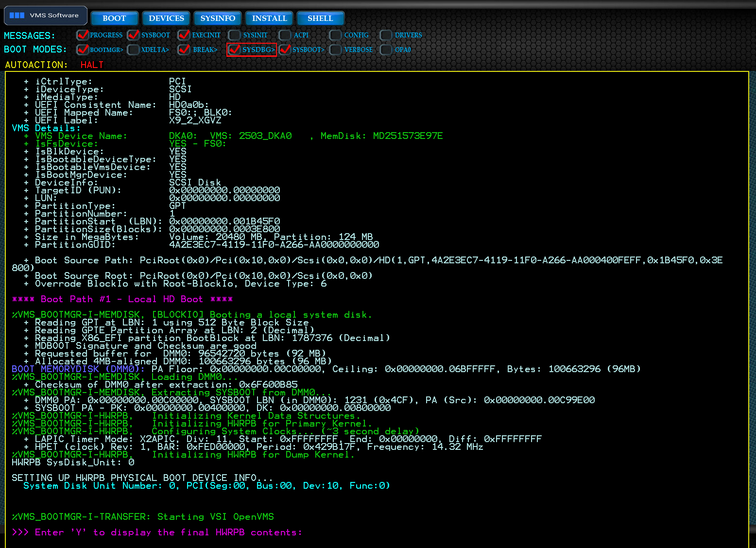Click the 'Size in MegaBytes:' line
This screenshot has height=548, width=756.
point(198,237)
